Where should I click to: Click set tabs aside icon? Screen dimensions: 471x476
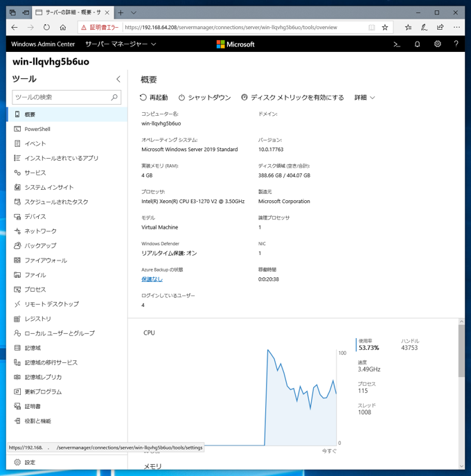(x=26, y=12)
